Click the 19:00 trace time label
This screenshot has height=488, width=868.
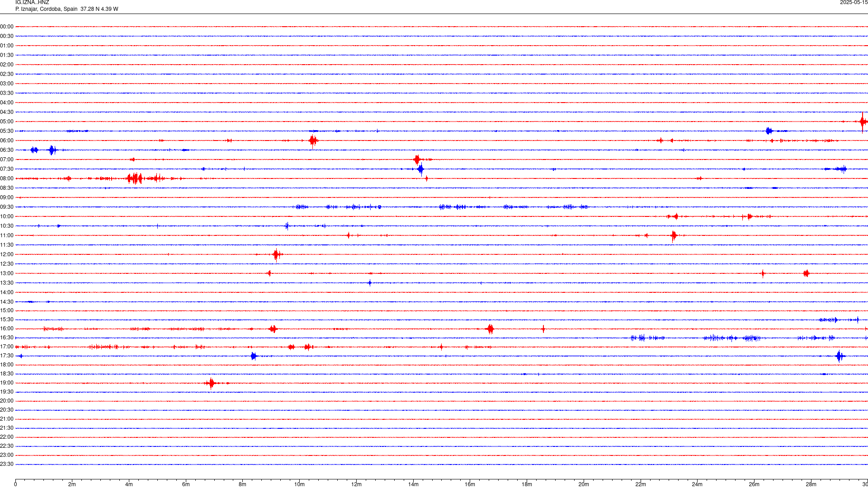(7, 383)
